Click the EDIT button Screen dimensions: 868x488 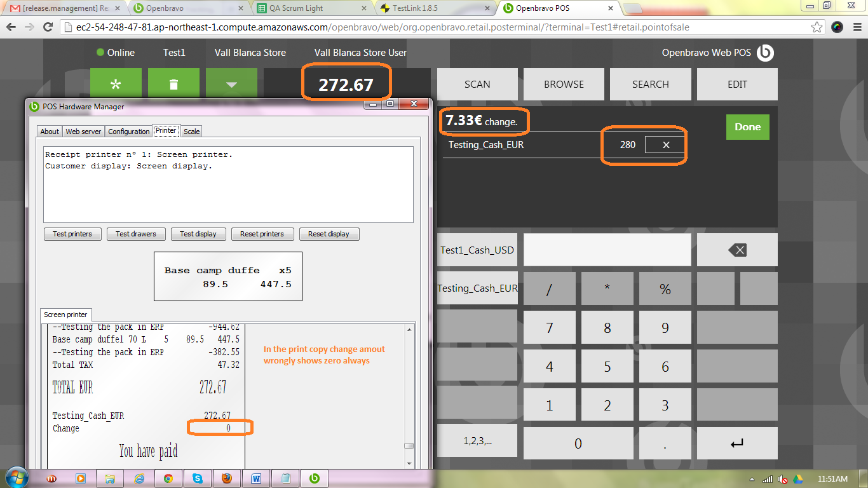[x=737, y=84]
